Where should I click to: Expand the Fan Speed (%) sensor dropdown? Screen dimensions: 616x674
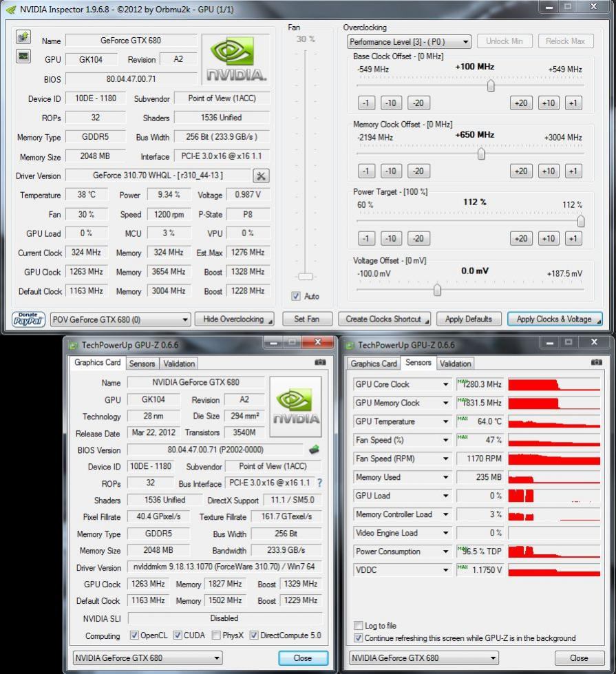point(446,440)
